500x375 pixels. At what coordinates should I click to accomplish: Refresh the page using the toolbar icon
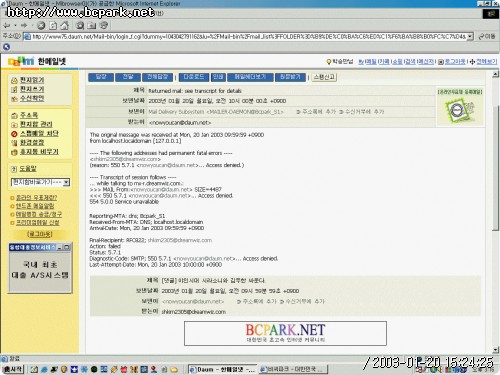click(53, 25)
